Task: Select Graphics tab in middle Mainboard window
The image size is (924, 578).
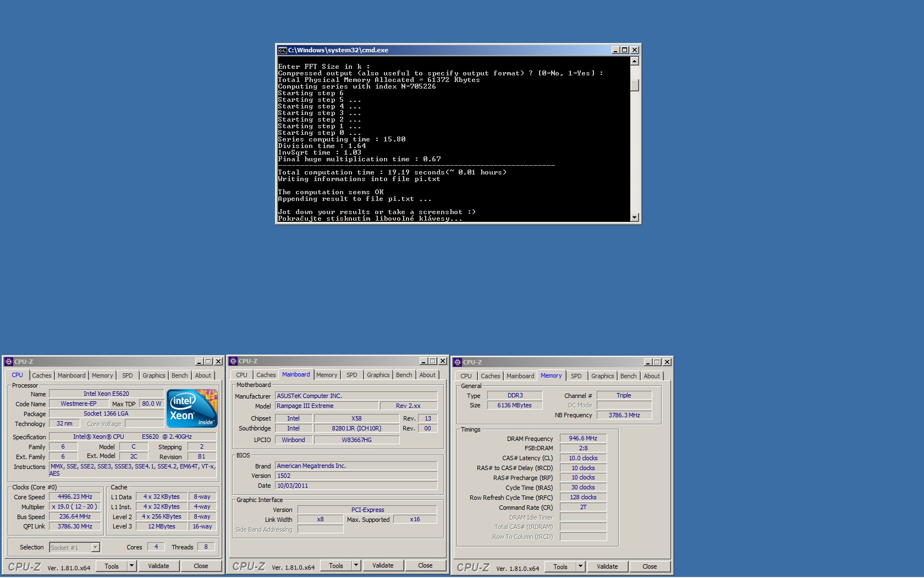Action: click(378, 375)
